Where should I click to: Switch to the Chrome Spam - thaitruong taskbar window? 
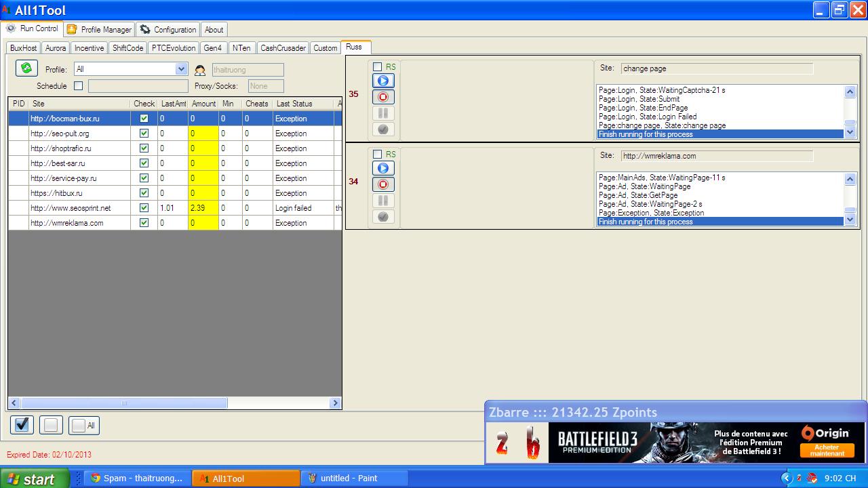coord(136,479)
